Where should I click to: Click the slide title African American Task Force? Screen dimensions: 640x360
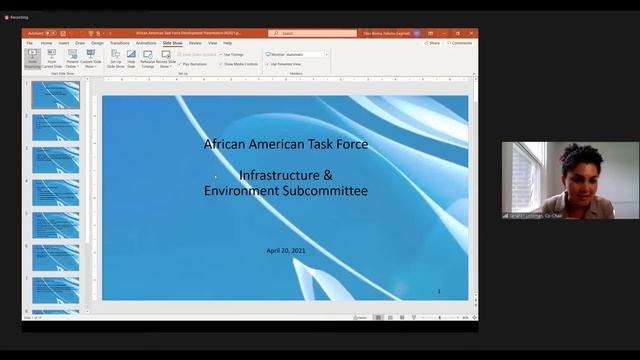(286, 144)
